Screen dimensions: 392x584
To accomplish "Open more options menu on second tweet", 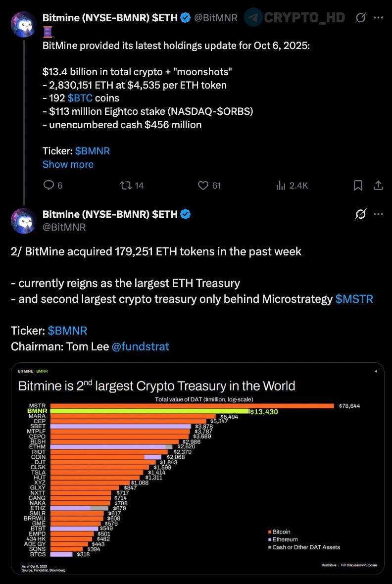I will [x=378, y=214].
